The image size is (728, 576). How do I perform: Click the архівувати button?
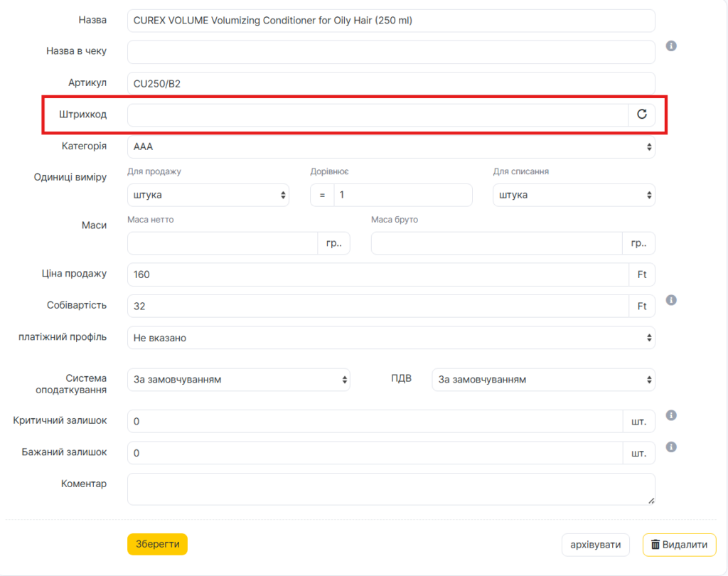(x=596, y=545)
